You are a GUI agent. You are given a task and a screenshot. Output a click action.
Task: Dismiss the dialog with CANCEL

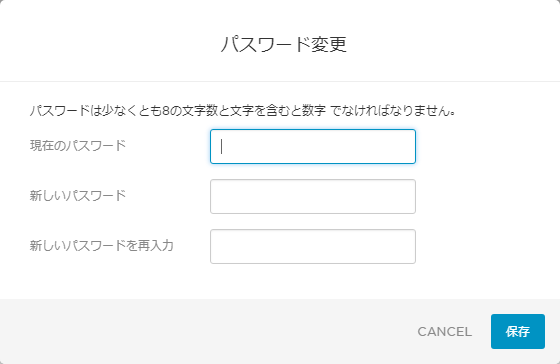coord(445,331)
